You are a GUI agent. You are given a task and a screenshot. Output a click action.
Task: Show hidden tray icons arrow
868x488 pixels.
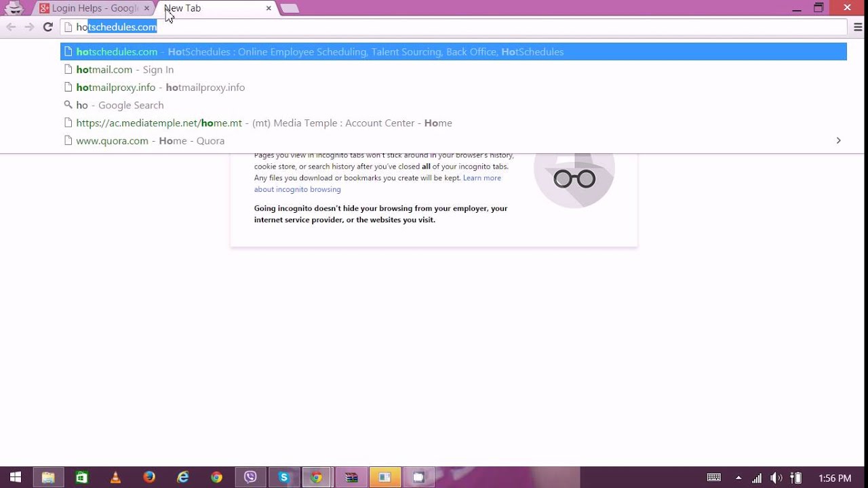(x=738, y=478)
